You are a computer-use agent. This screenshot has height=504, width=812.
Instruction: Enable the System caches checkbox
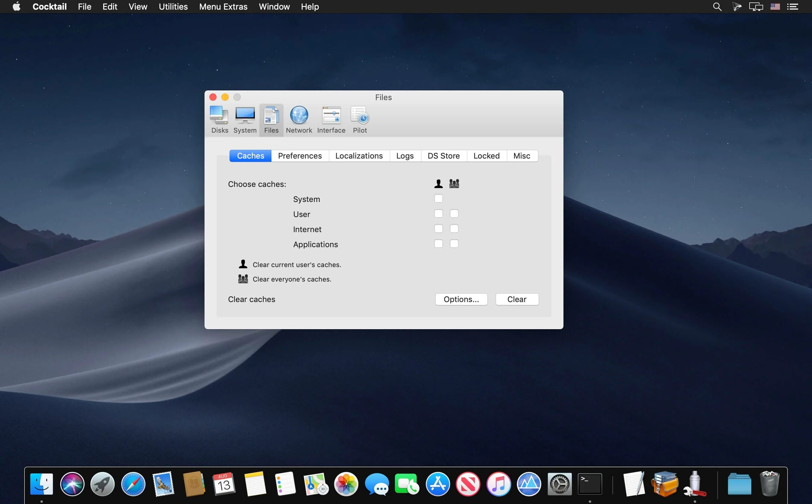click(x=438, y=198)
